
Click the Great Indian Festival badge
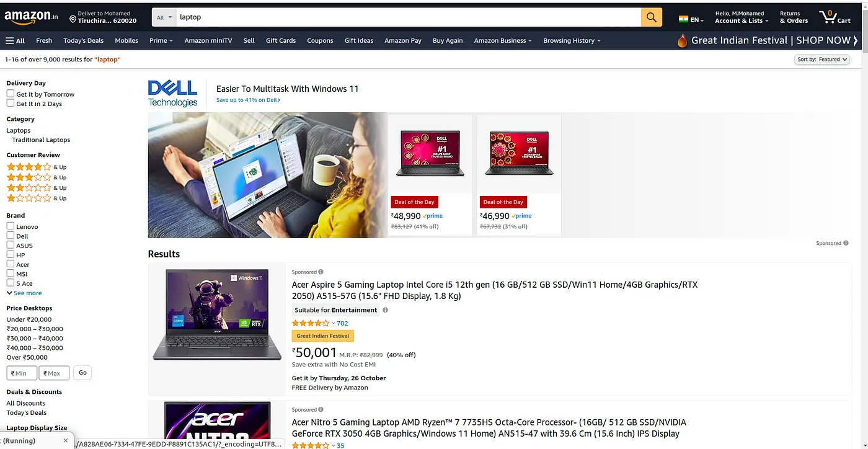(x=322, y=336)
